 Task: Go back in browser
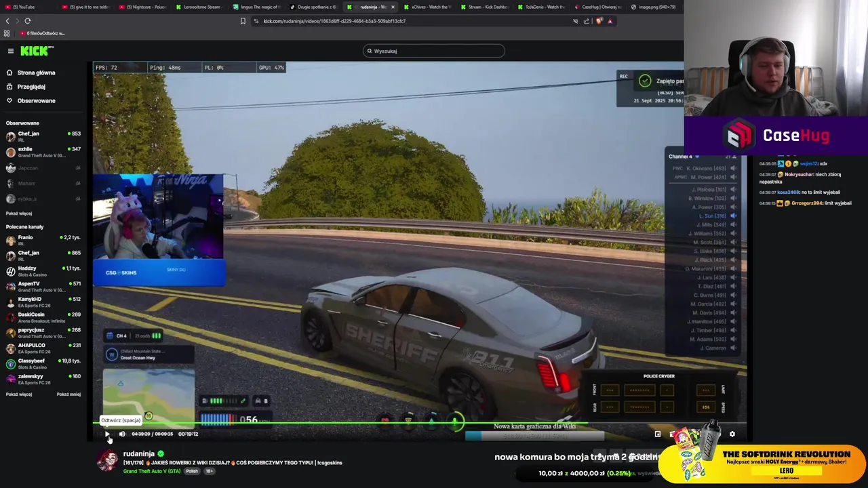pyautogui.click(x=7, y=21)
